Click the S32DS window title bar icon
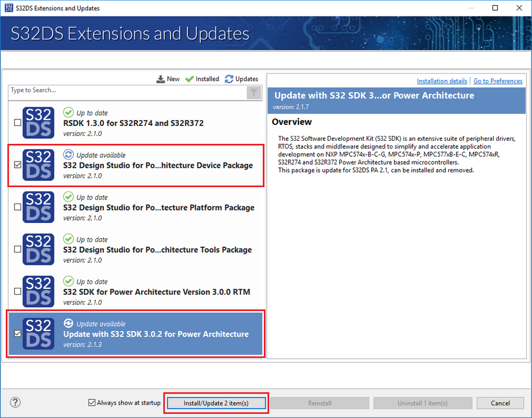532x418 pixels. (9, 8)
